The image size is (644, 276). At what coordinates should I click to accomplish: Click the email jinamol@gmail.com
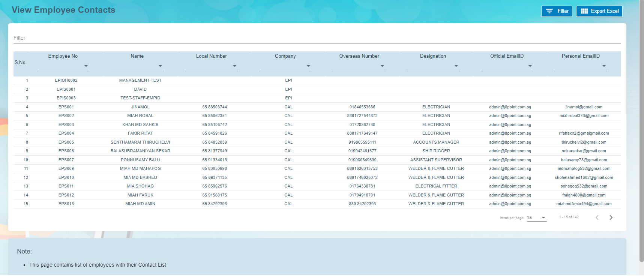(584, 107)
